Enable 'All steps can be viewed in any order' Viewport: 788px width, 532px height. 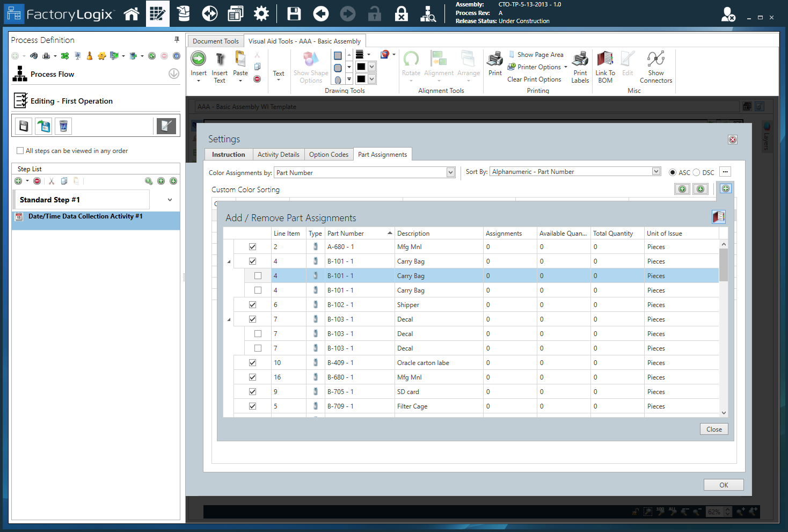[x=20, y=151]
